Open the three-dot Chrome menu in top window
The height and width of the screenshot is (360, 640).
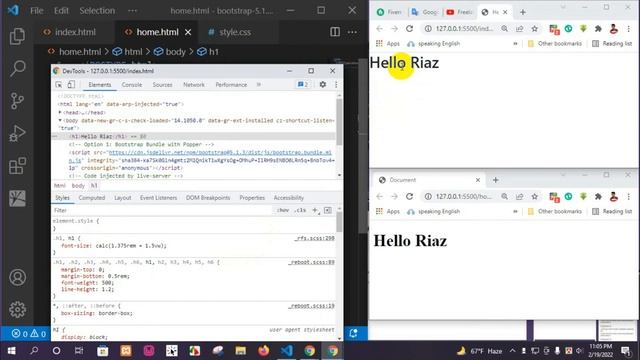point(629,29)
